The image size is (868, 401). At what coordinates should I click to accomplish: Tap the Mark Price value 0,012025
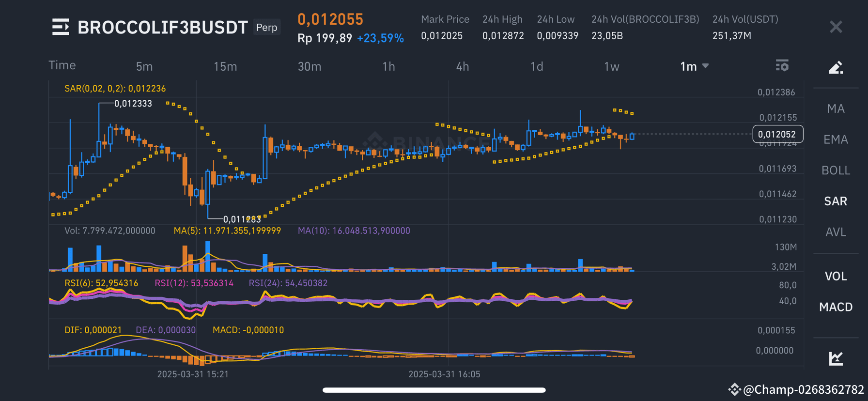point(442,36)
